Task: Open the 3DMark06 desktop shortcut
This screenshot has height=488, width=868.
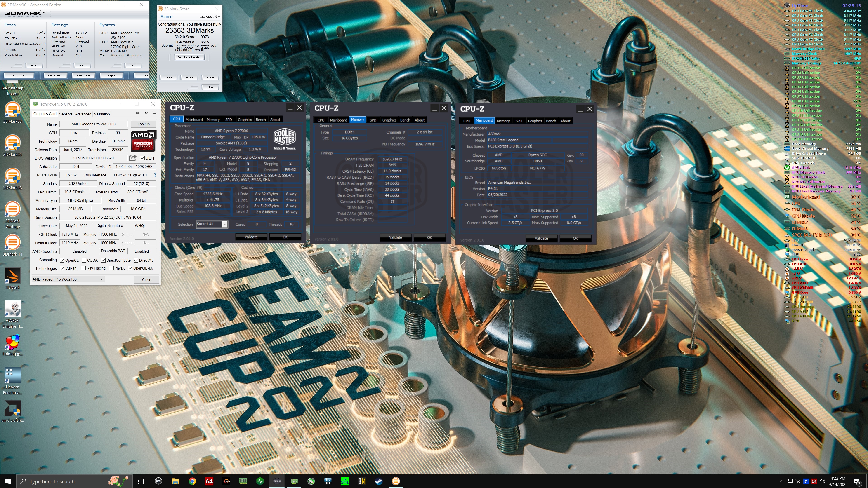Action: [x=12, y=179]
